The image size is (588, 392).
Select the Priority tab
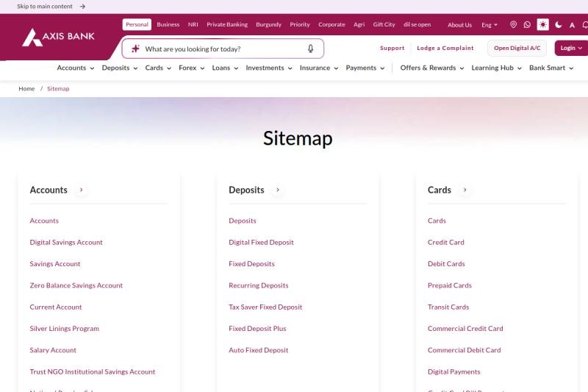click(x=300, y=24)
